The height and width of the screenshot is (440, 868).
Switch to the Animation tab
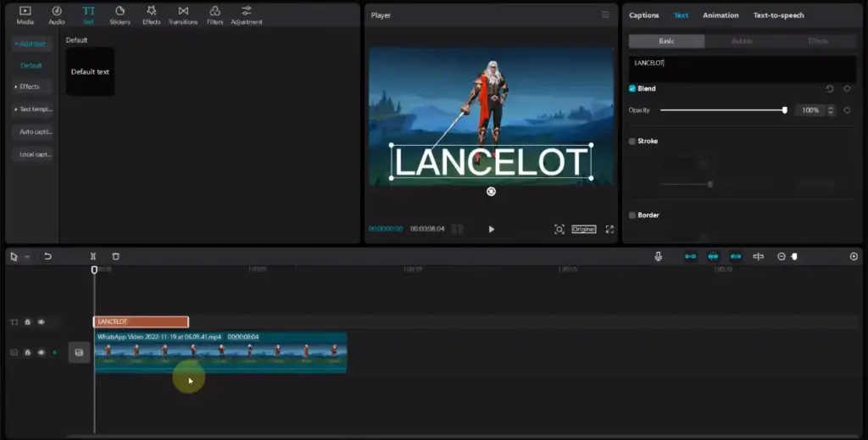(x=721, y=15)
